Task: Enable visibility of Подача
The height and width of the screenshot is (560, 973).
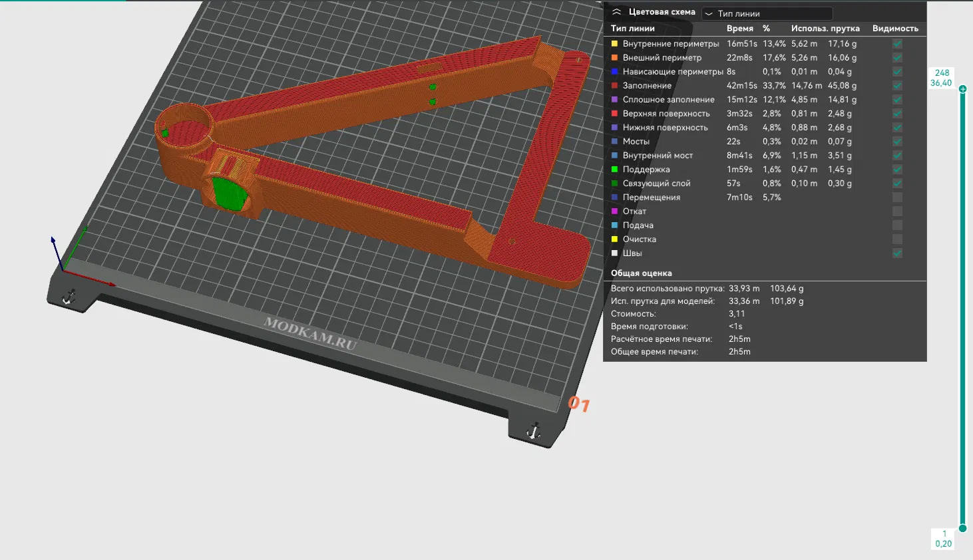Action: [x=898, y=225]
